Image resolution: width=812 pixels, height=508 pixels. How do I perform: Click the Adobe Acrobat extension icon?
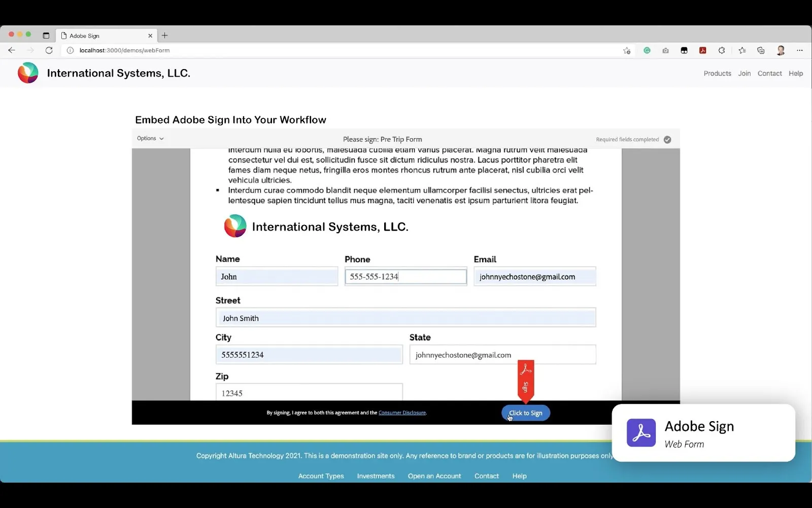pyautogui.click(x=702, y=50)
